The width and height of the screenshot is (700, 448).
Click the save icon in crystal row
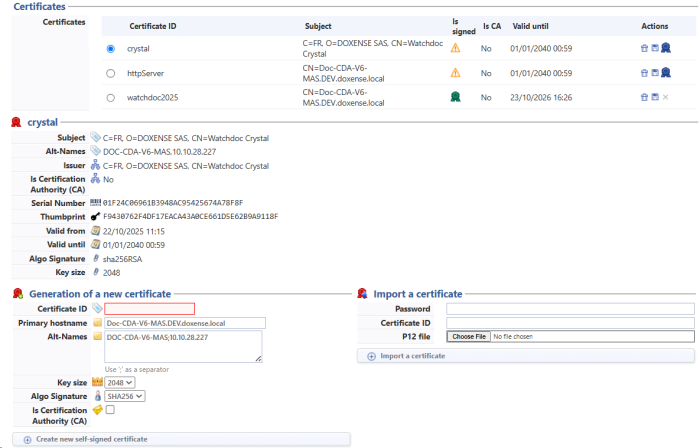tap(654, 48)
